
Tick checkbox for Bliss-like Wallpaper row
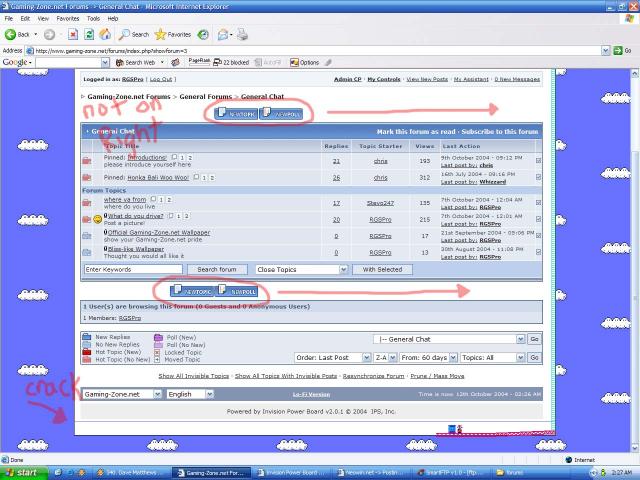[x=538, y=252]
